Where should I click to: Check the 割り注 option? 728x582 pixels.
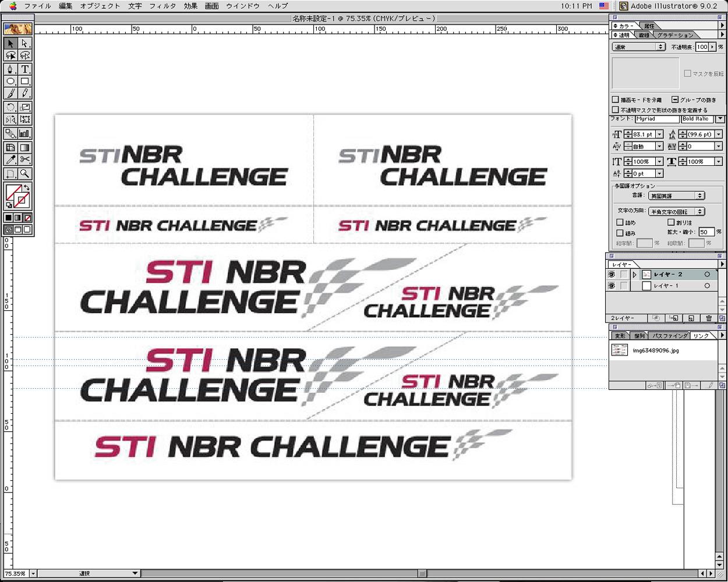(671, 222)
